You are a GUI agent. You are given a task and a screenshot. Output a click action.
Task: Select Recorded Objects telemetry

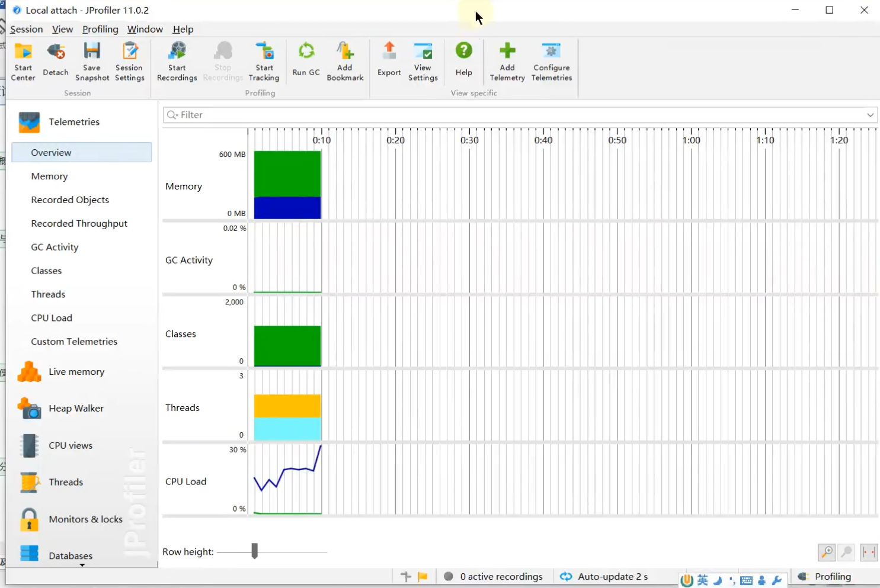tap(70, 200)
